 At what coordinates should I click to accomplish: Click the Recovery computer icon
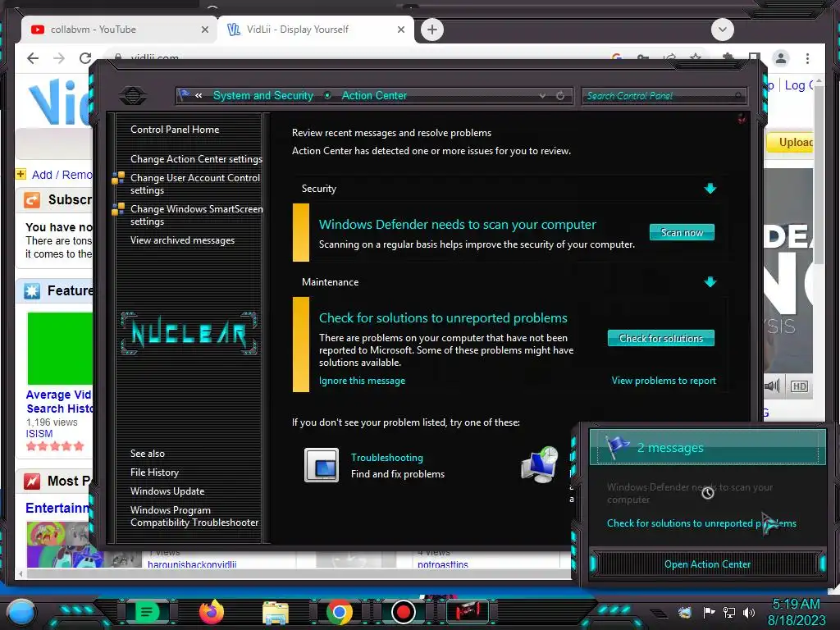540,465
